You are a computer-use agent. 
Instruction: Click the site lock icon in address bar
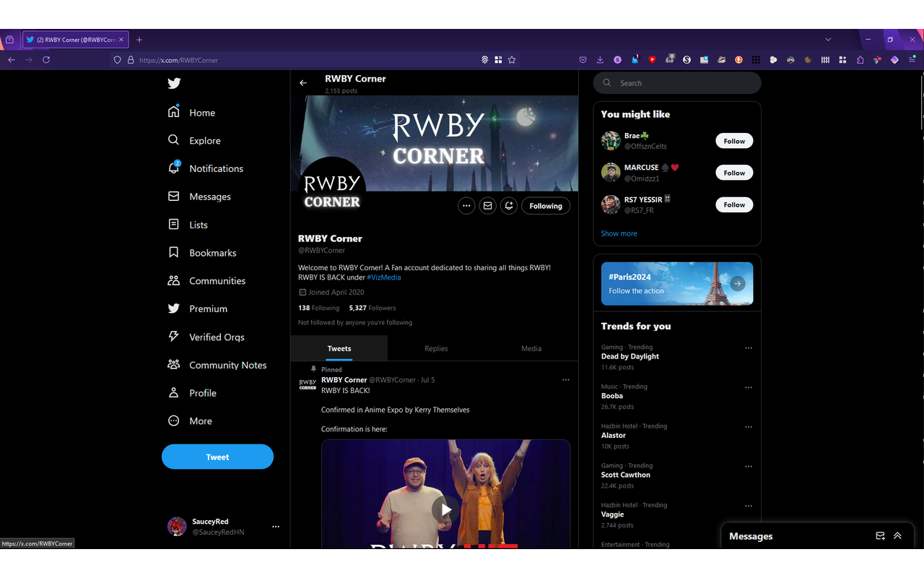coord(131,60)
